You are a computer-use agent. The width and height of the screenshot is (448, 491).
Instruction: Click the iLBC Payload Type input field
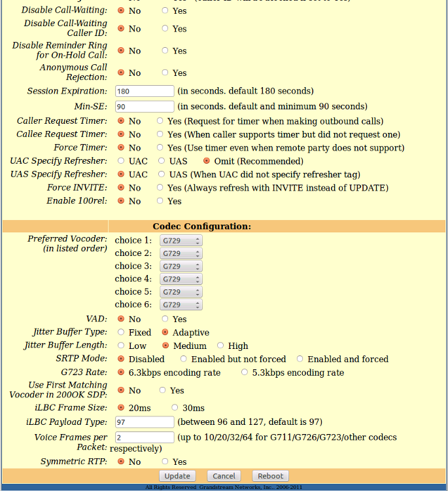point(145,422)
